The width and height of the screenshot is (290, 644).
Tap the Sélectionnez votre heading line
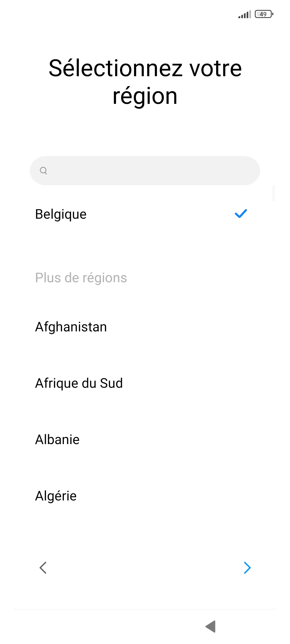[x=145, y=68]
